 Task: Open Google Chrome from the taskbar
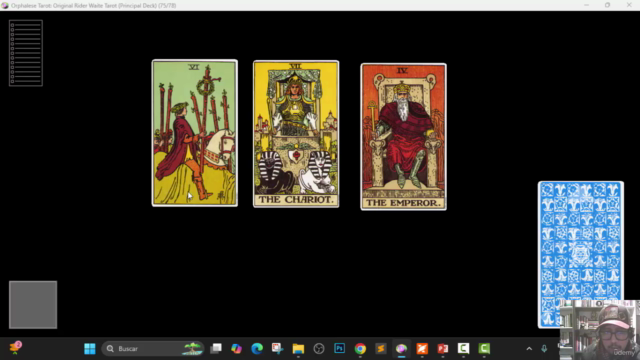(x=360, y=349)
